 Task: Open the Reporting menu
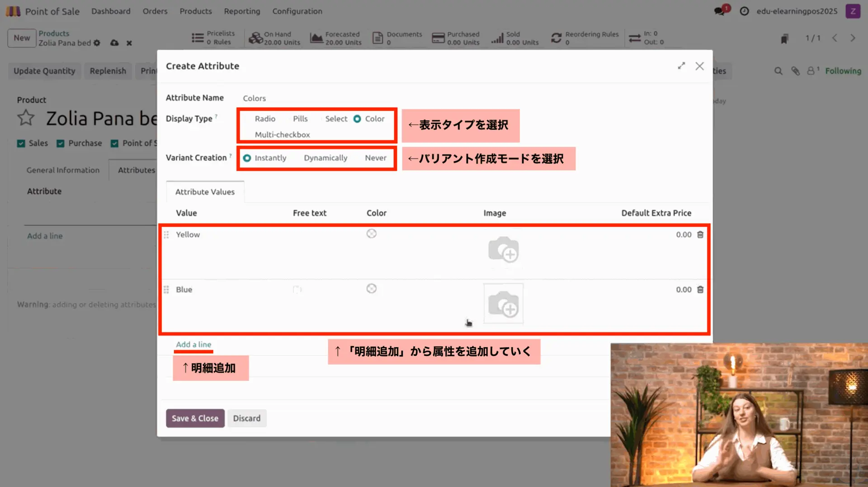point(242,11)
